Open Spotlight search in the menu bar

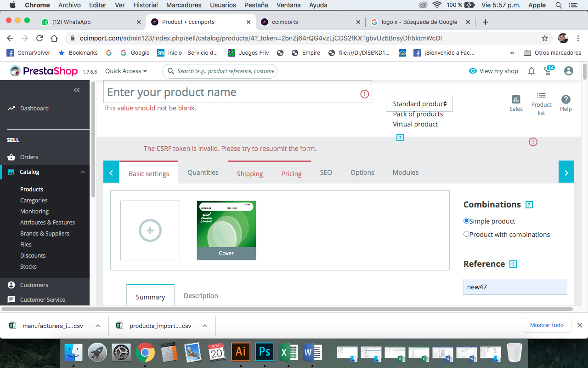559,5
